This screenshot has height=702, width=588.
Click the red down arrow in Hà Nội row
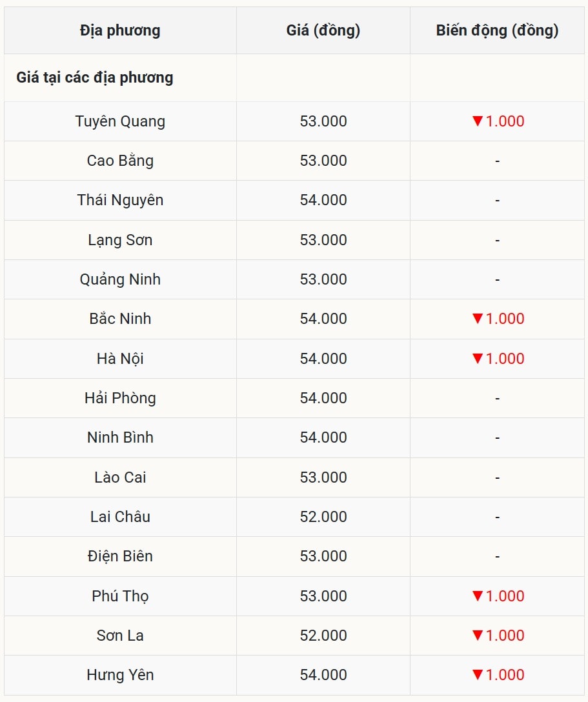(x=478, y=359)
